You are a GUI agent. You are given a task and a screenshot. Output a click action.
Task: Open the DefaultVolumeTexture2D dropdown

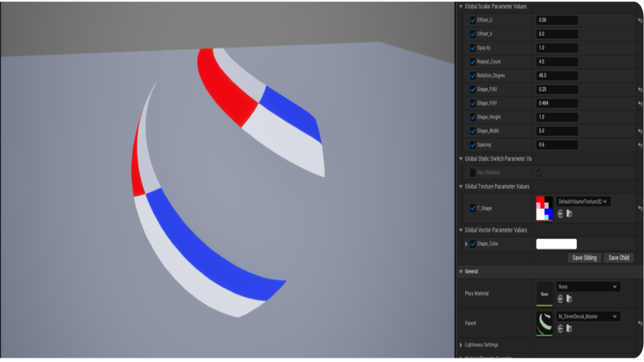583,202
